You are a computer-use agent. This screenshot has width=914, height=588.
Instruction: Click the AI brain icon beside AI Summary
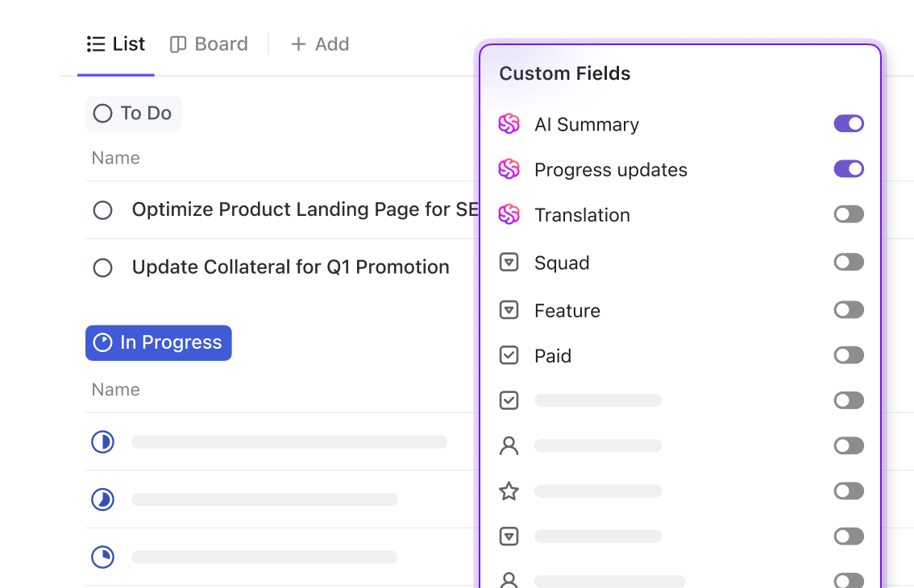coord(509,124)
